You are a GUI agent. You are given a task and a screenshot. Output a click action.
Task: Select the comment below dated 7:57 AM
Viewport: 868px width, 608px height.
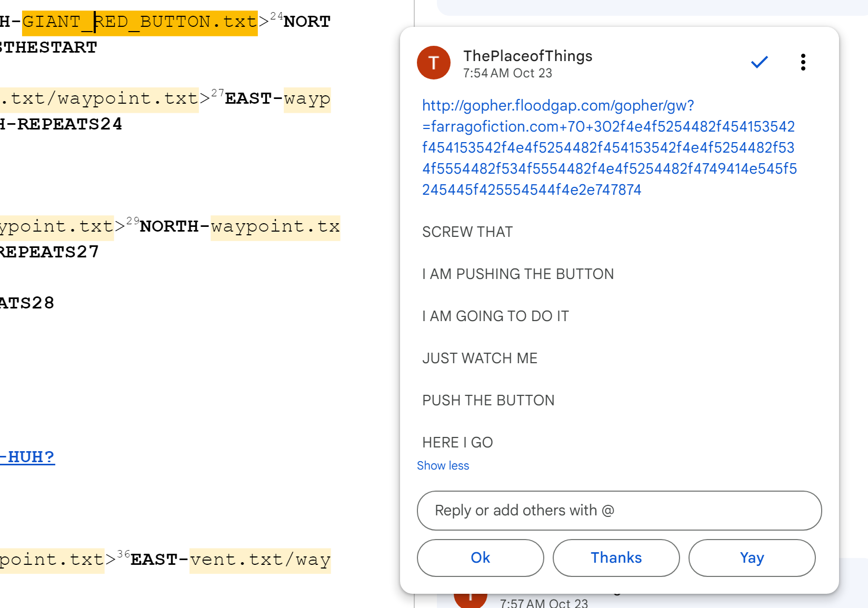543,602
